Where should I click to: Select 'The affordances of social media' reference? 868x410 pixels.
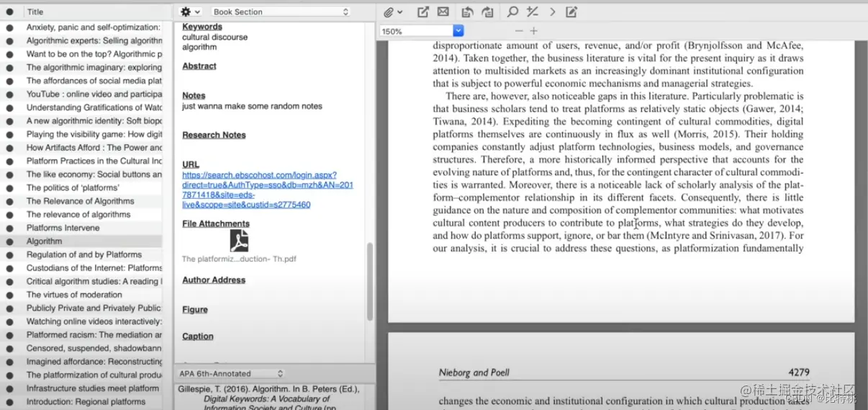coord(94,81)
